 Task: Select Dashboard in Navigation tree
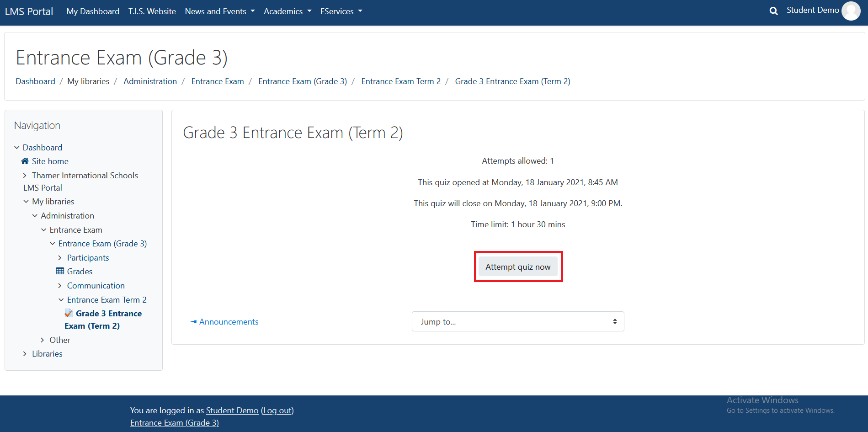pos(43,147)
